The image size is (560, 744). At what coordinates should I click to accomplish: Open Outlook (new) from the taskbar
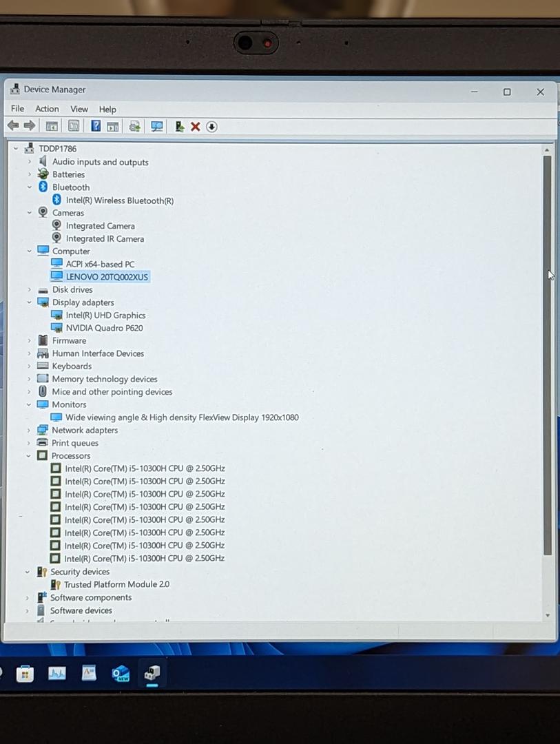121,673
